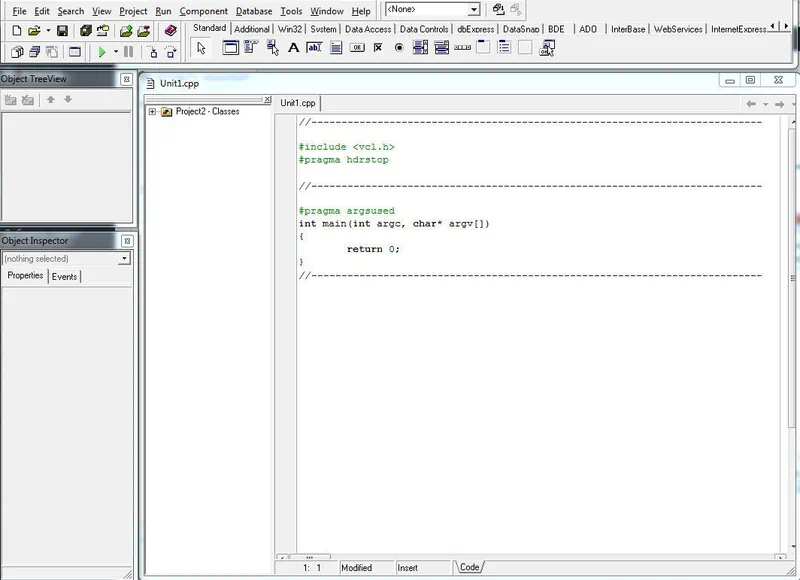Select the ScrollBar component icon
This screenshot has height=580, width=800.
point(462,47)
